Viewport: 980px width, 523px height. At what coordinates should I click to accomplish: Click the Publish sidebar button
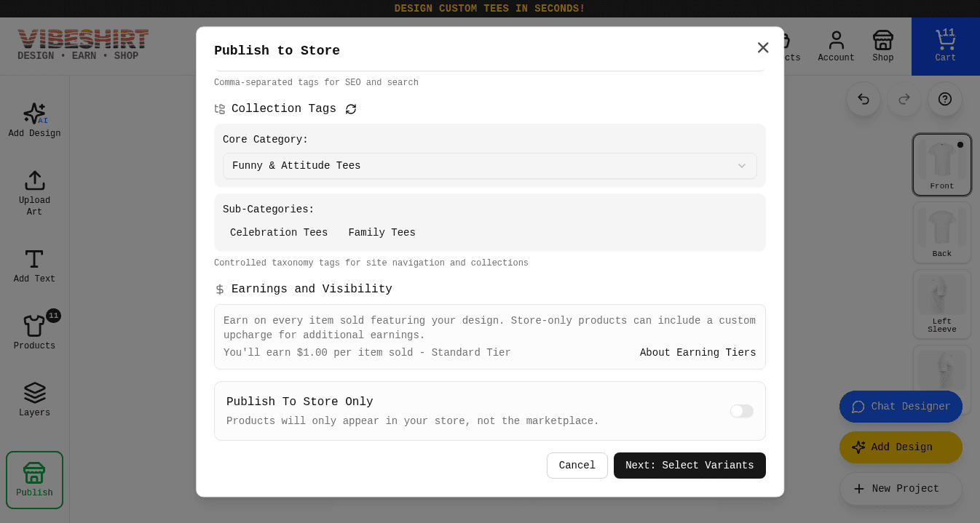(x=34, y=480)
